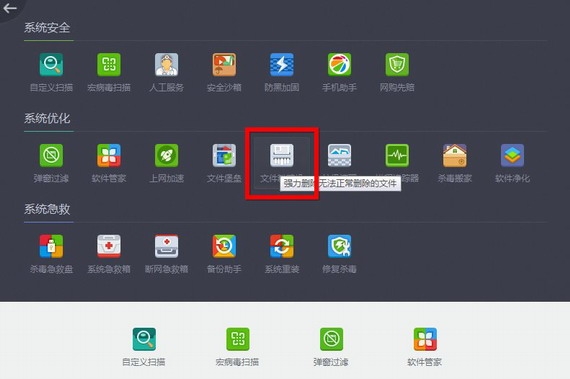Open 手机助手 colorful ball icon
This screenshot has width=570, height=379.
pyautogui.click(x=339, y=65)
